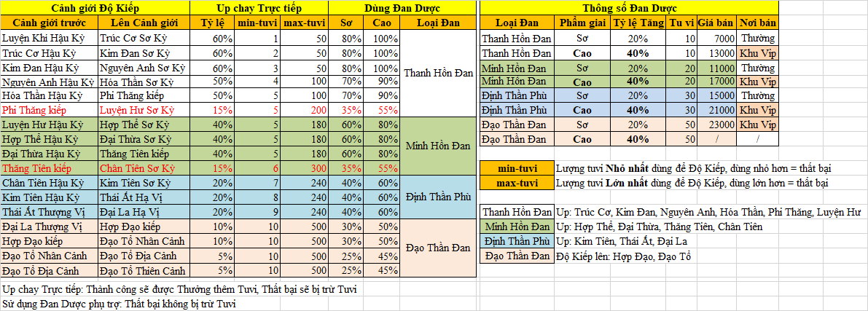Select the 'Phẩm giai' column header
This screenshot has width=868, height=311.
pyautogui.click(x=582, y=23)
